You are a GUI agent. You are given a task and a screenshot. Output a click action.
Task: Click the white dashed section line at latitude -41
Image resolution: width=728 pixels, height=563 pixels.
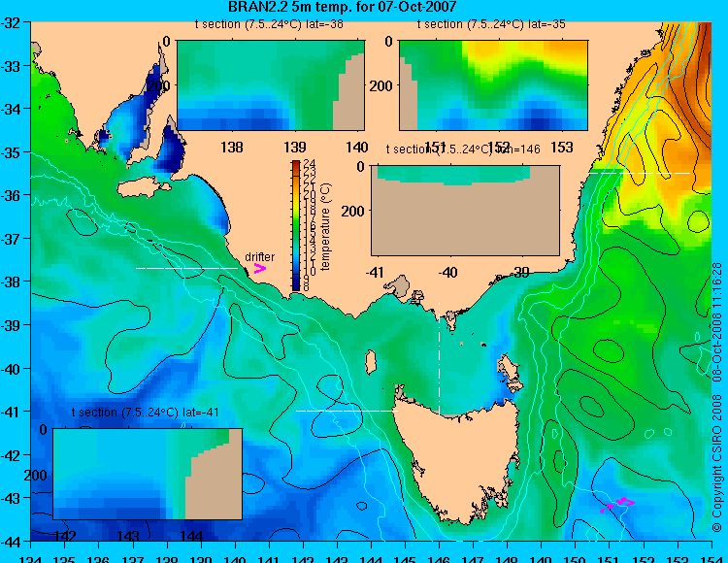(x=347, y=411)
